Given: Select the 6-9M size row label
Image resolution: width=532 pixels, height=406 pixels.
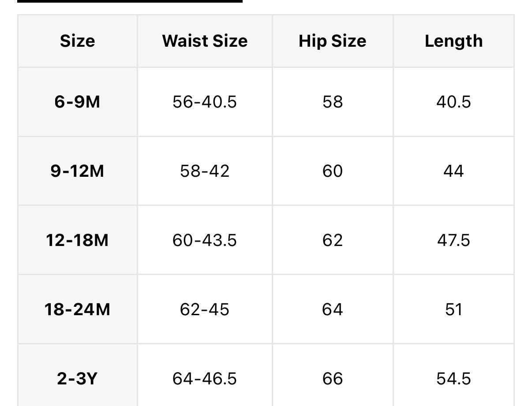Looking at the screenshot, I should point(77,102).
